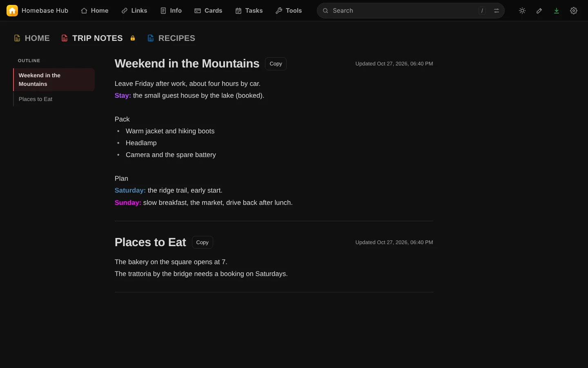Click the blue "Saturday:" label
Screen dimensions: 588x368
130,191
